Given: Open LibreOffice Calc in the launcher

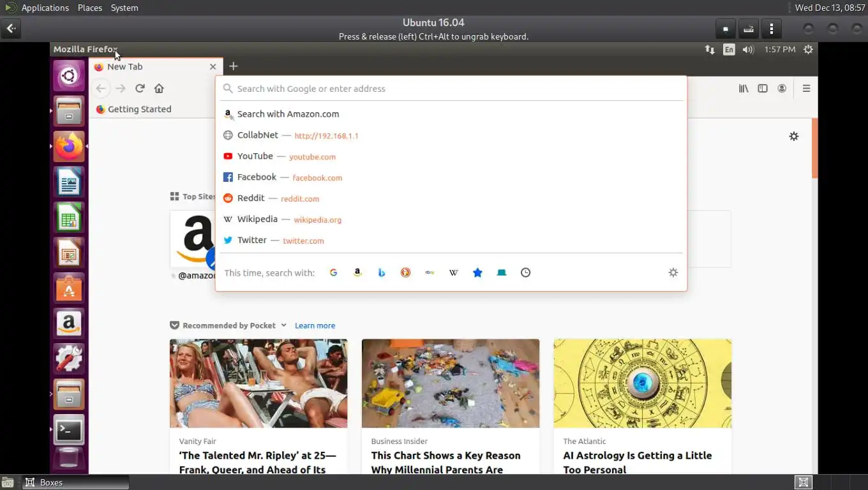Looking at the screenshot, I should pyautogui.click(x=69, y=218).
